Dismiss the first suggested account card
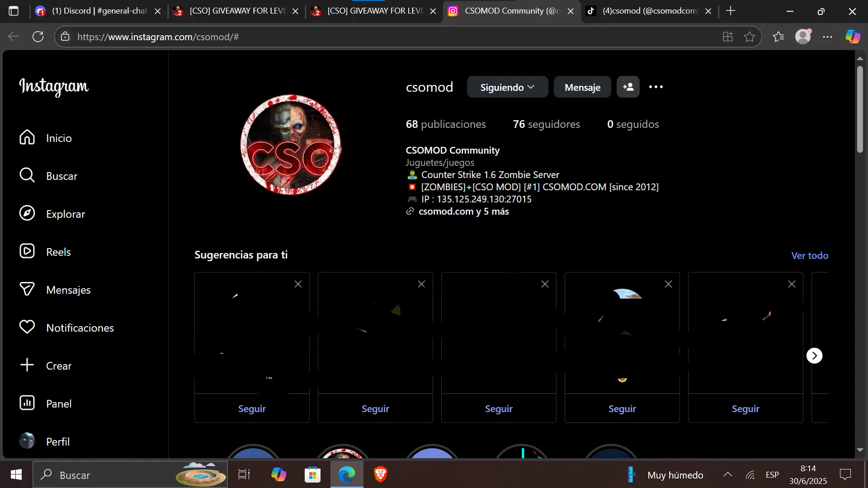The image size is (868, 488). coord(298,284)
